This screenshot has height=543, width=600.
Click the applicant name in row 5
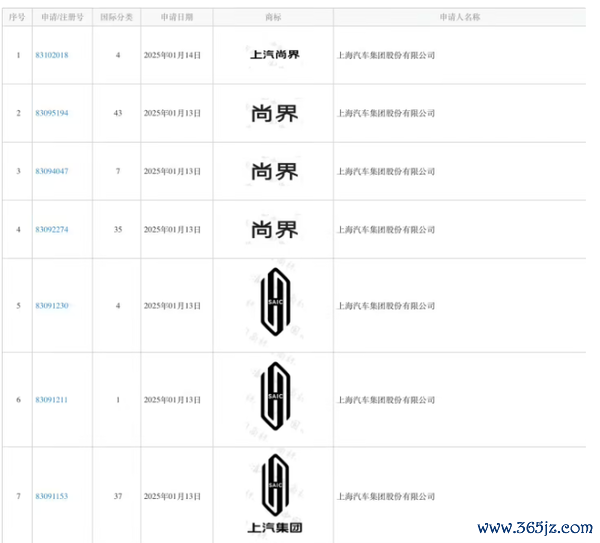[386, 305]
